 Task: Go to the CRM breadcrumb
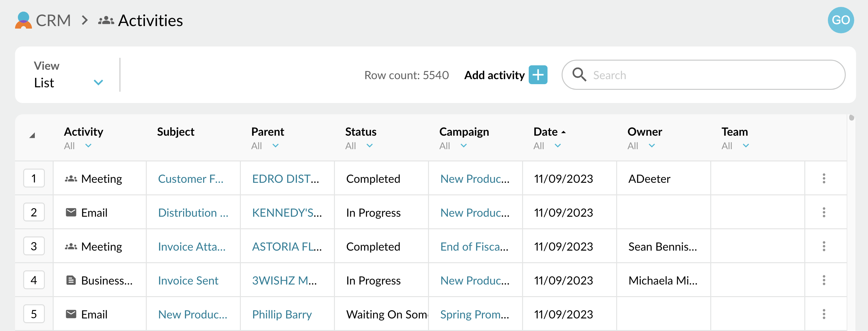(x=53, y=21)
